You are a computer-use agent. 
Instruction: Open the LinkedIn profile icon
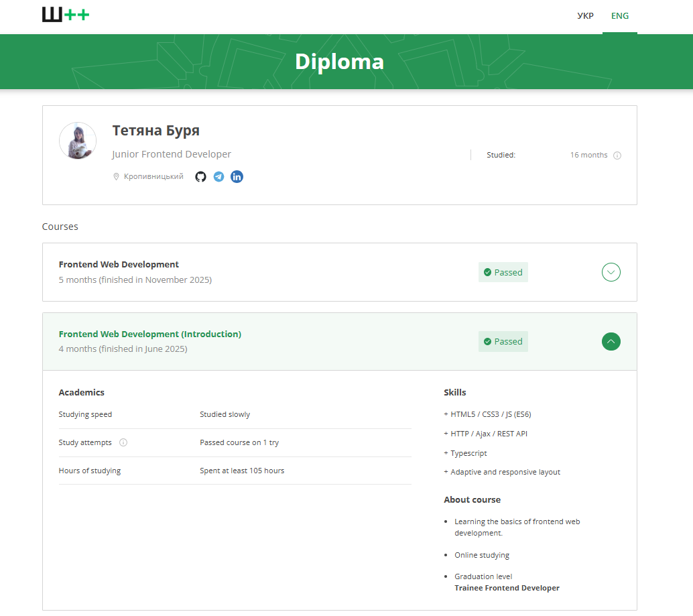[237, 177]
